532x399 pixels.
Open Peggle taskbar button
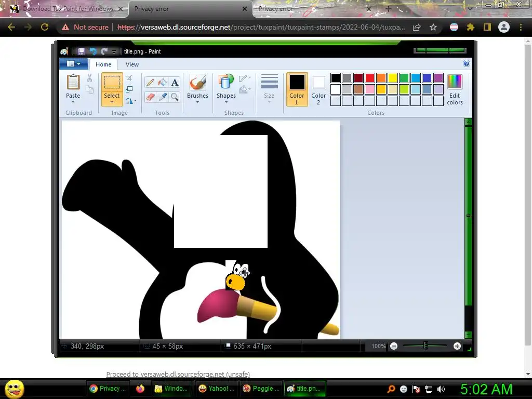click(261, 389)
